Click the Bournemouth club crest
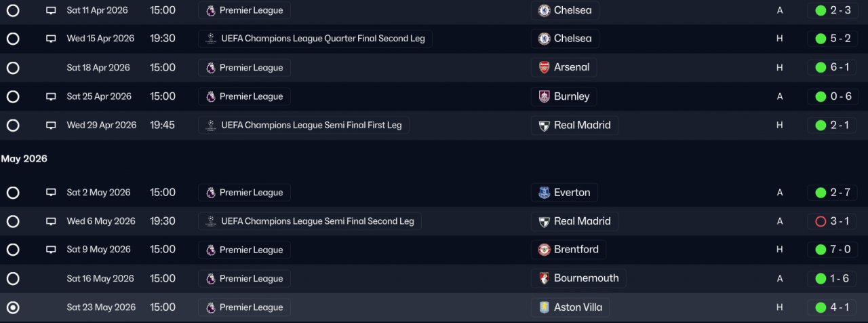This screenshot has height=323, width=868. pos(544,278)
